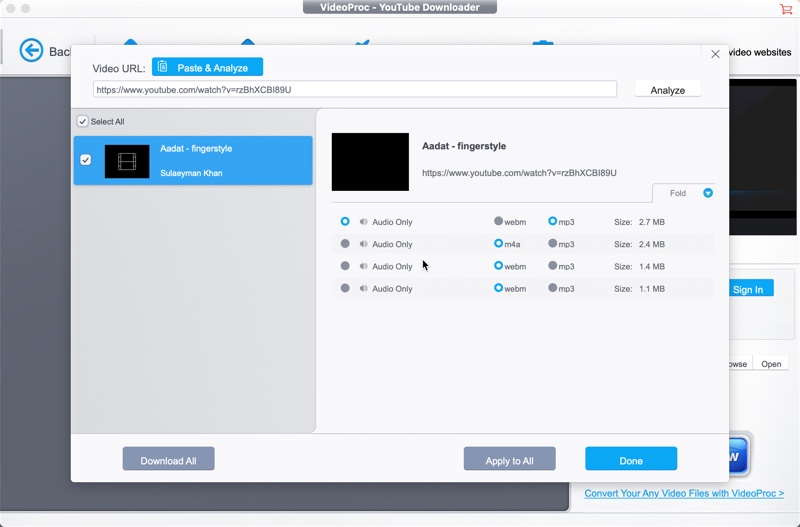Collapse format list with Fold arrow
The width and height of the screenshot is (800, 527).
[708, 193]
